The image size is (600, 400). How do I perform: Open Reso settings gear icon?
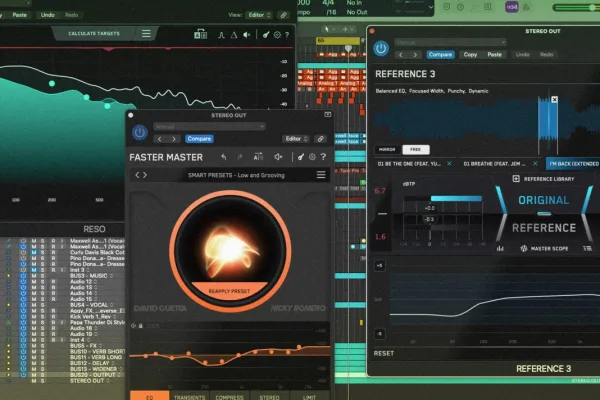point(277,35)
